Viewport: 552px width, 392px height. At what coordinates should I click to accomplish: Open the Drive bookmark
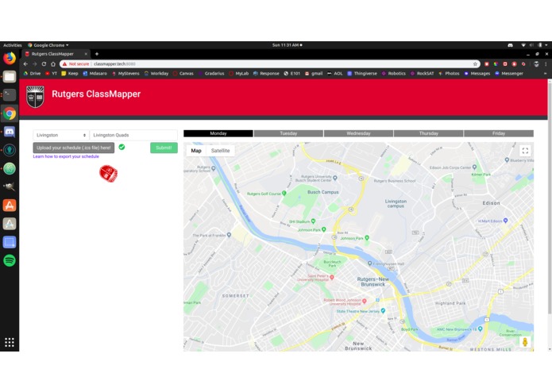pyautogui.click(x=32, y=74)
